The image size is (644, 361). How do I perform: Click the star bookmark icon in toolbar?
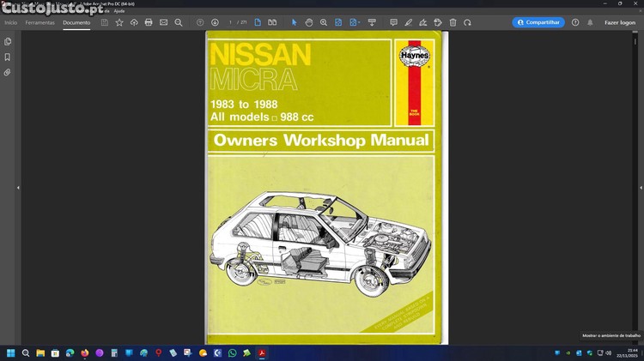point(119,22)
